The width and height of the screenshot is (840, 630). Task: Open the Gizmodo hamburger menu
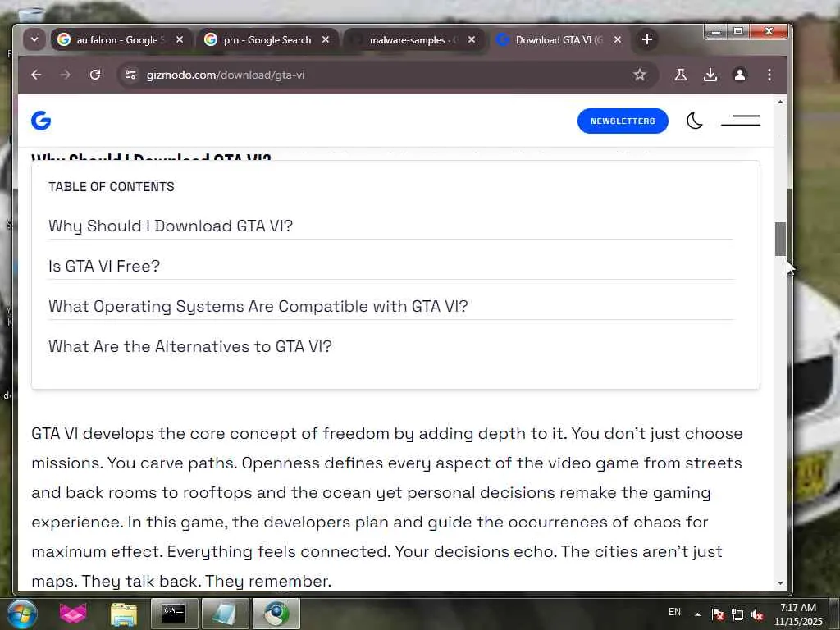click(x=741, y=121)
